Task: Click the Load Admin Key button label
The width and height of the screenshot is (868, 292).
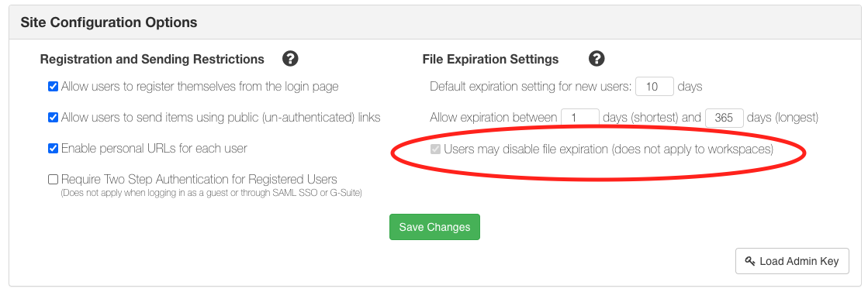Action: [x=800, y=261]
